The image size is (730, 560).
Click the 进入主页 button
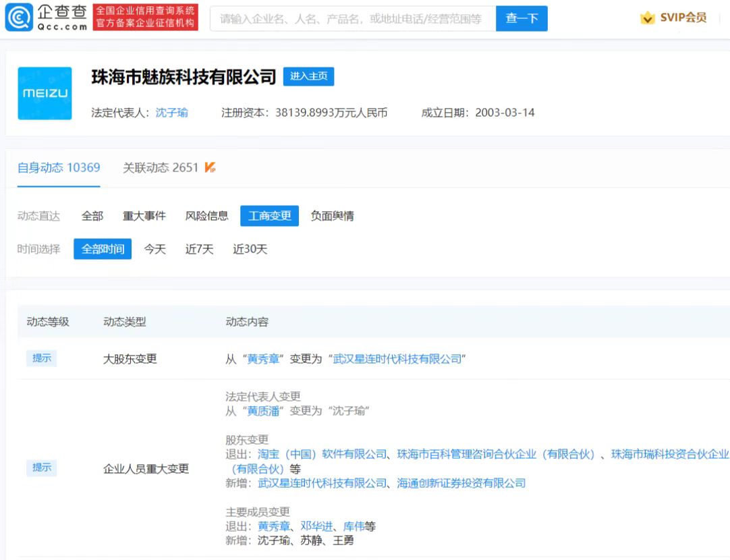point(309,76)
